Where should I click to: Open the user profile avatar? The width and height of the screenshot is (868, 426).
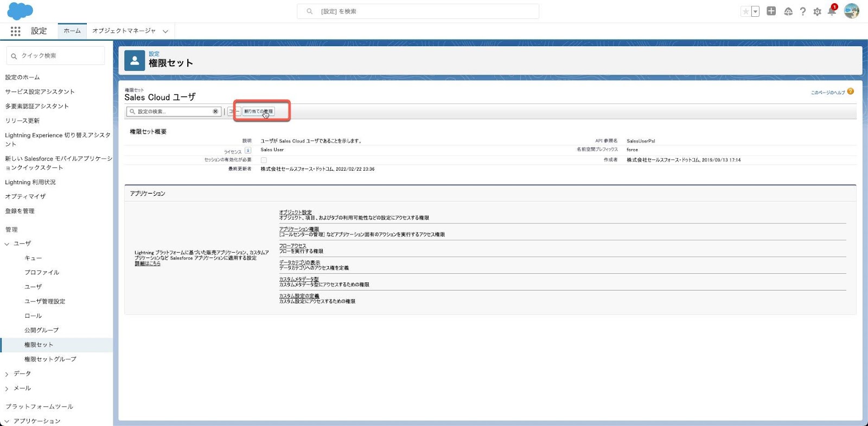click(851, 11)
